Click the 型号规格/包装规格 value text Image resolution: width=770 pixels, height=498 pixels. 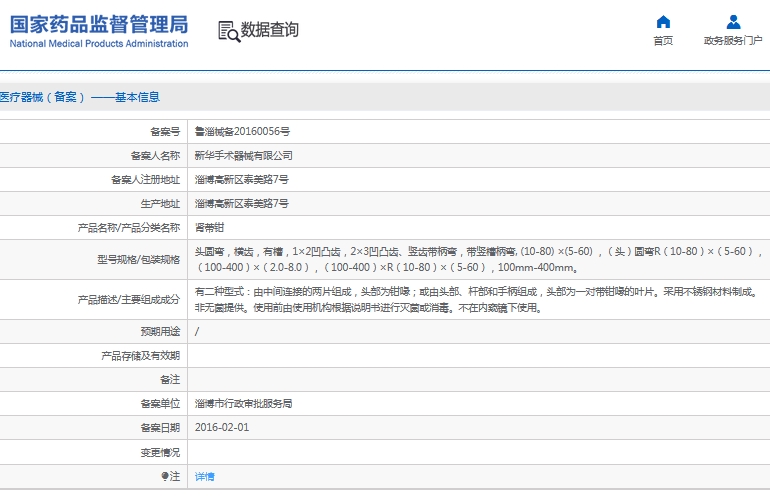[478, 259]
